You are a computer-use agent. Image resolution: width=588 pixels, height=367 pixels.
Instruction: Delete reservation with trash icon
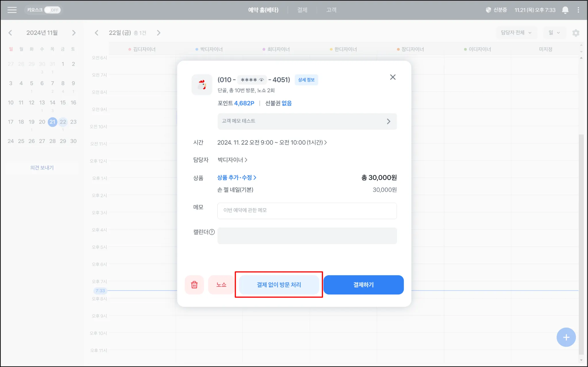(194, 285)
